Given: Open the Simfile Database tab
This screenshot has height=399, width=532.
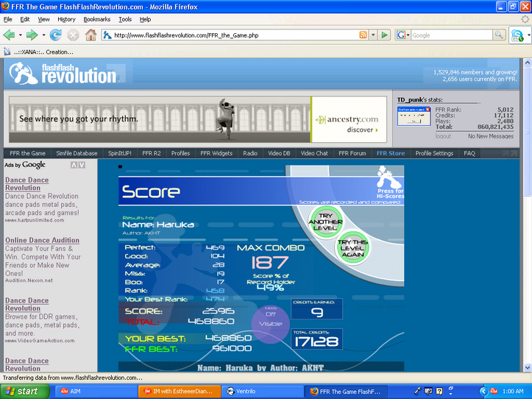Looking at the screenshot, I should 77,153.
